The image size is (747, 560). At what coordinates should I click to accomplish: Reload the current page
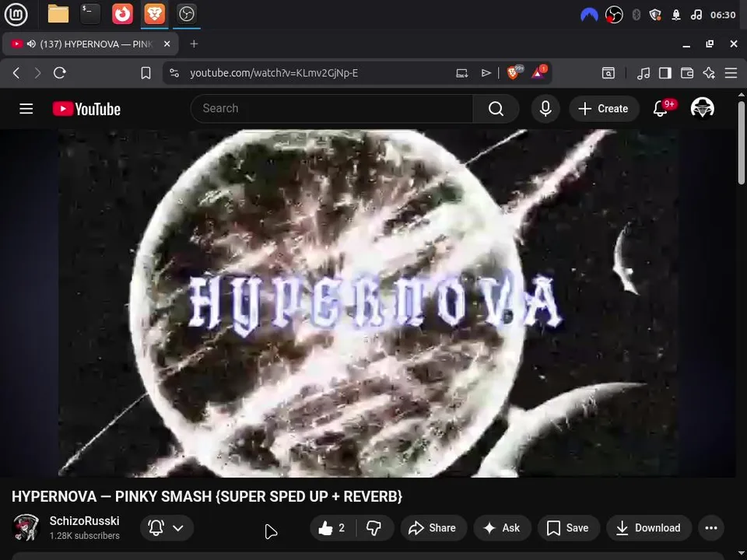click(x=60, y=73)
